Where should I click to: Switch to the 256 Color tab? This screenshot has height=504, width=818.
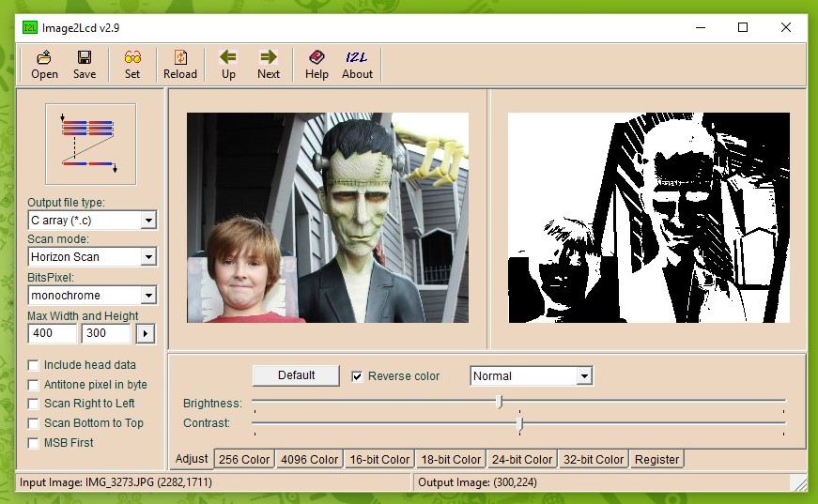click(x=244, y=459)
